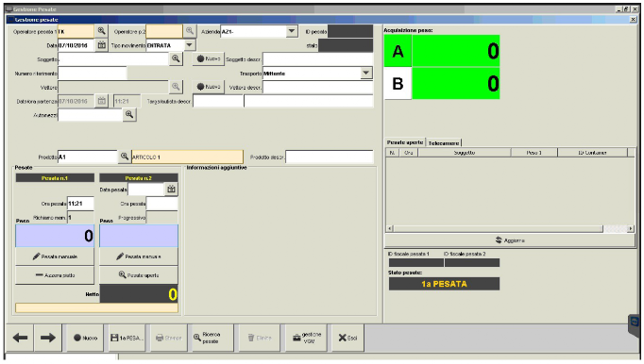The height and width of the screenshot is (364, 644).
Task: Open the calendar for Data/ora partenza
Action: (101, 101)
